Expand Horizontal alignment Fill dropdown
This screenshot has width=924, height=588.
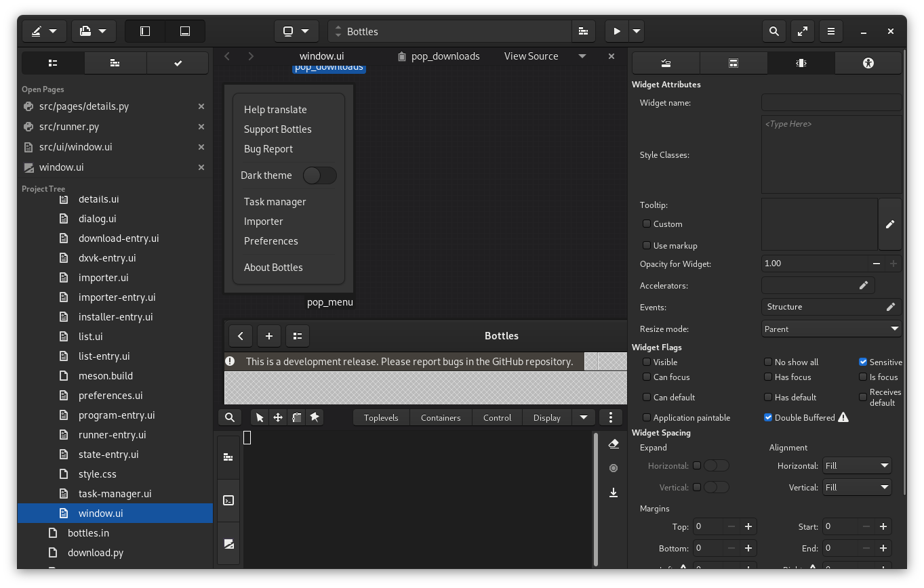(857, 465)
